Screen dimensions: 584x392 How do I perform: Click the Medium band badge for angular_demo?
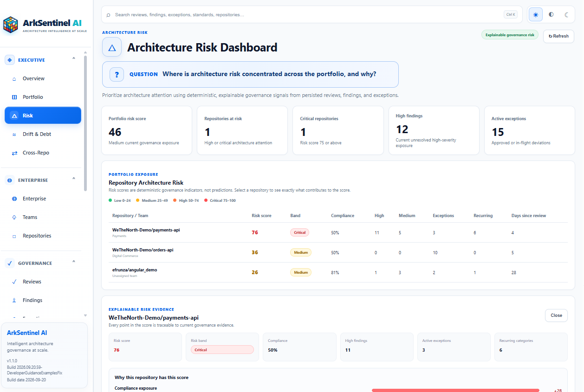(301, 272)
